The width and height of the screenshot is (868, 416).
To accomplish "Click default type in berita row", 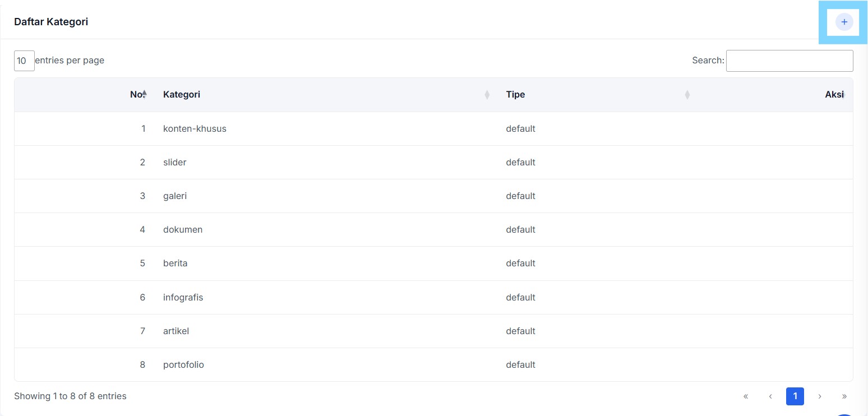I will [520, 263].
